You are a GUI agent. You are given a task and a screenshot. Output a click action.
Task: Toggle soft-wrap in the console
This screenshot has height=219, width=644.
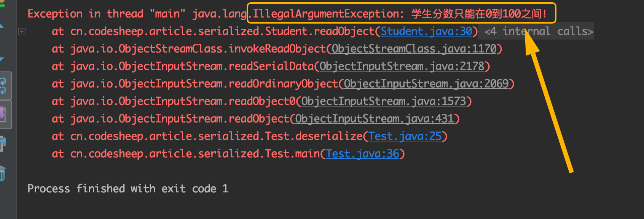[x=3, y=86]
